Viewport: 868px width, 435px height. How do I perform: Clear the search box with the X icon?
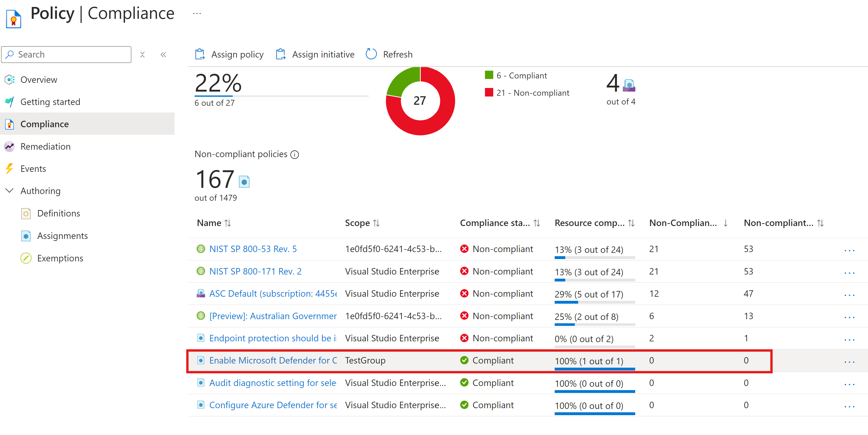pyautogui.click(x=142, y=55)
